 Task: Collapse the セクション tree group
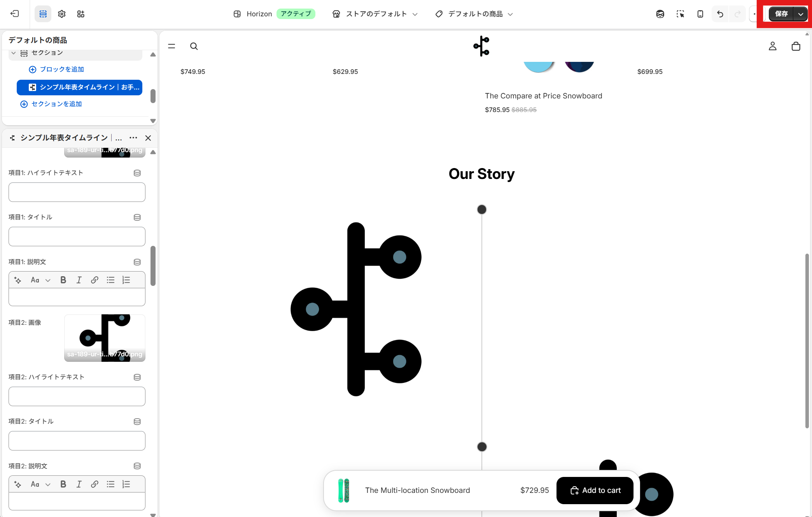14,53
